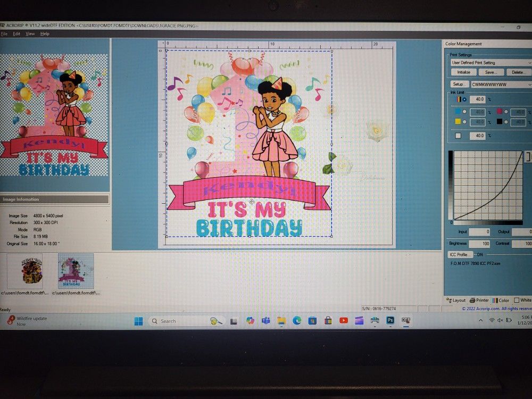Open the CWMKWWWYWW channel order dropdown
This screenshot has width=532, height=399.
coord(500,84)
